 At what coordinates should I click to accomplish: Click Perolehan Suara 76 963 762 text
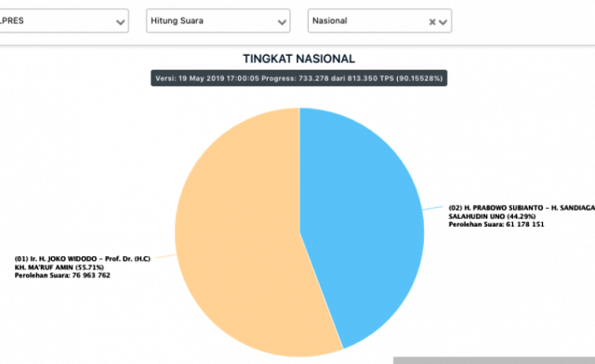point(62,275)
